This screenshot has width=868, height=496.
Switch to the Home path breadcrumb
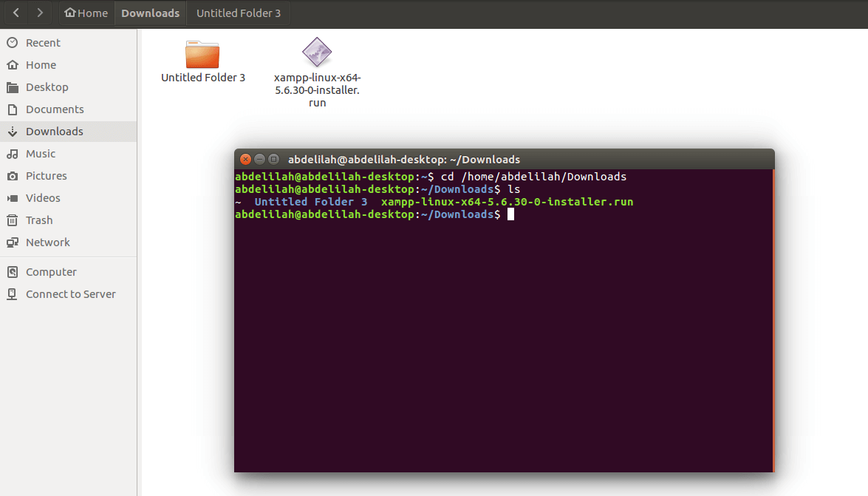86,13
